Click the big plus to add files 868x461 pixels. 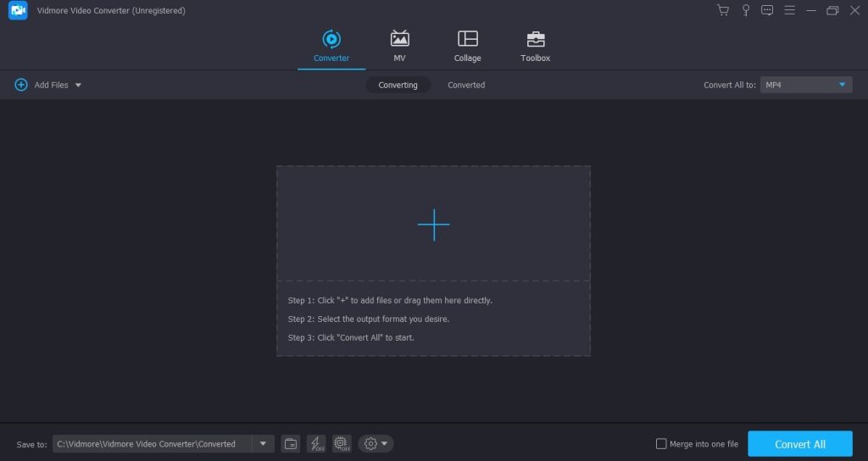[x=433, y=225]
